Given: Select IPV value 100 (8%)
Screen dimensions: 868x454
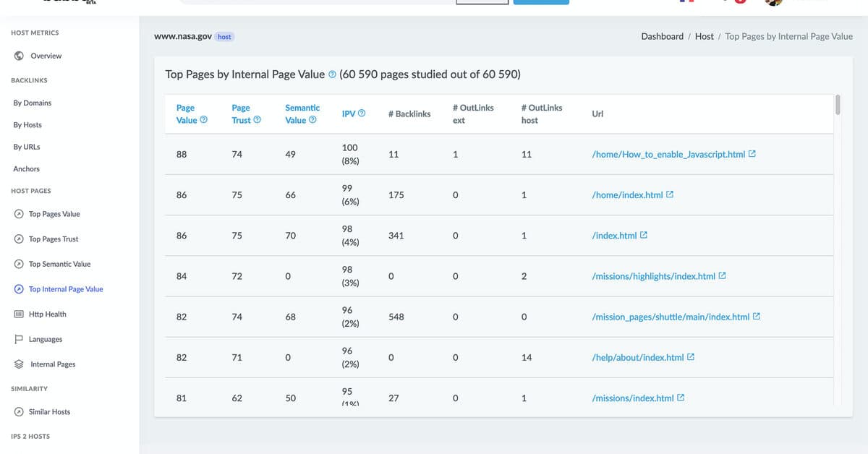Looking at the screenshot, I should tap(350, 154).
